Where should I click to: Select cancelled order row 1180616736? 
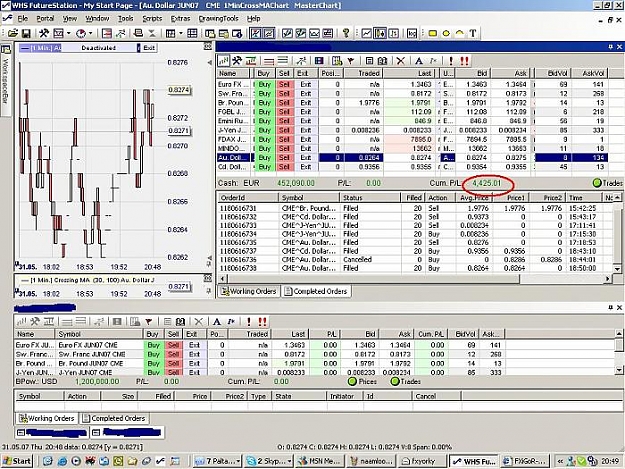click(x=415, y=259)
